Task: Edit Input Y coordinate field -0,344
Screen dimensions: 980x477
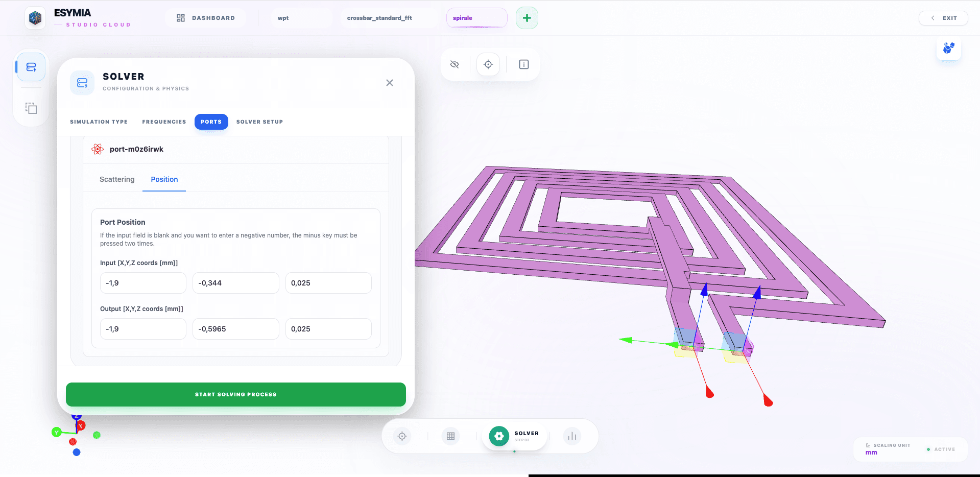Action: [236, 283]
